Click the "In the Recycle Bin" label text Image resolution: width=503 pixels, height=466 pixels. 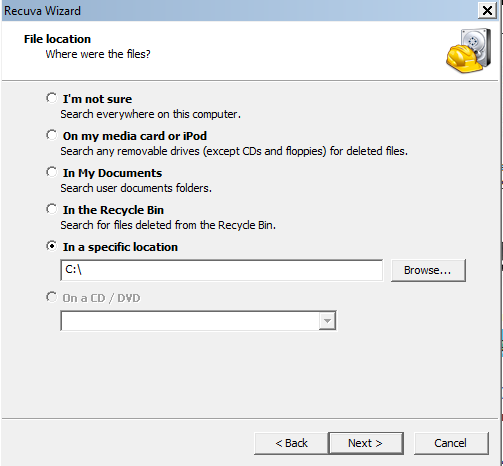pos(113,210)
